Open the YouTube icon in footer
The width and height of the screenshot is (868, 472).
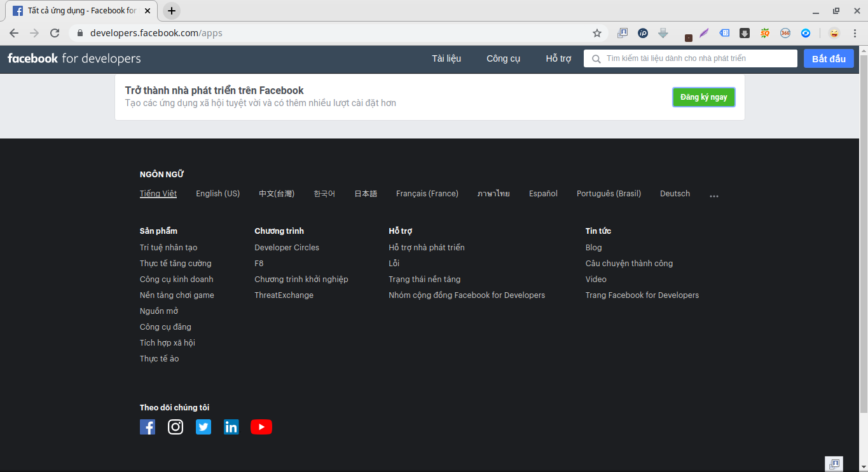261,427
